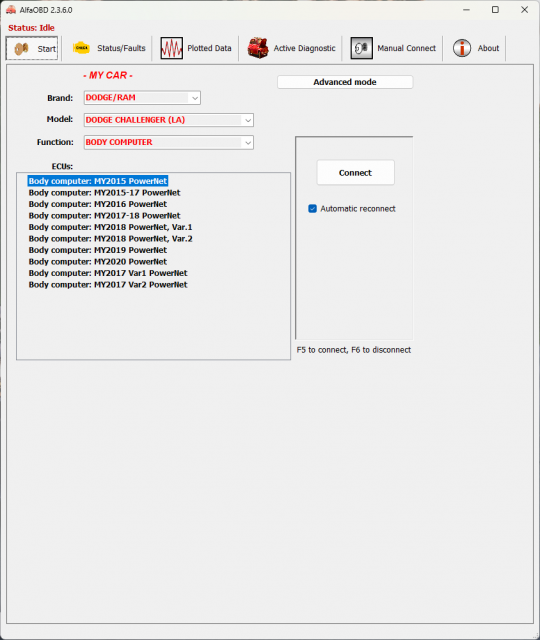Click the F5 to connect hint text
The image size is (540, 640).
click(353, 350)
